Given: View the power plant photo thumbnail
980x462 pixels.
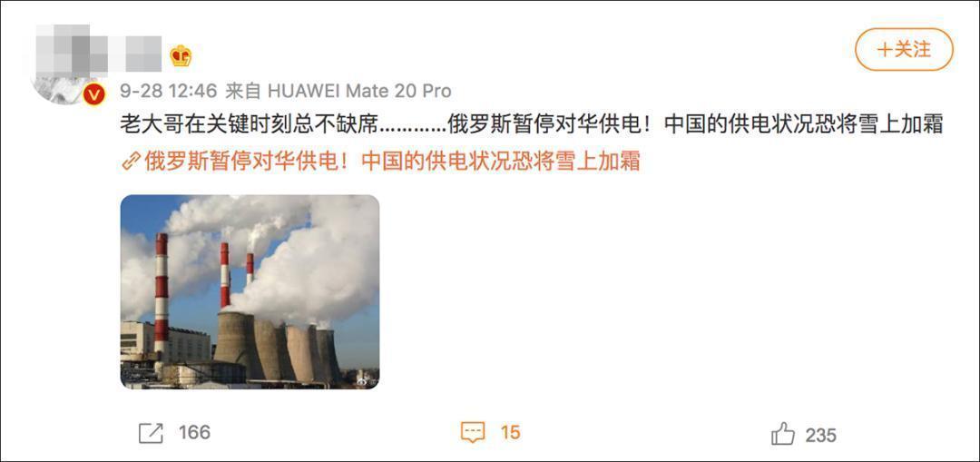Looking at the screenshot, I should [x=250, y=292].
